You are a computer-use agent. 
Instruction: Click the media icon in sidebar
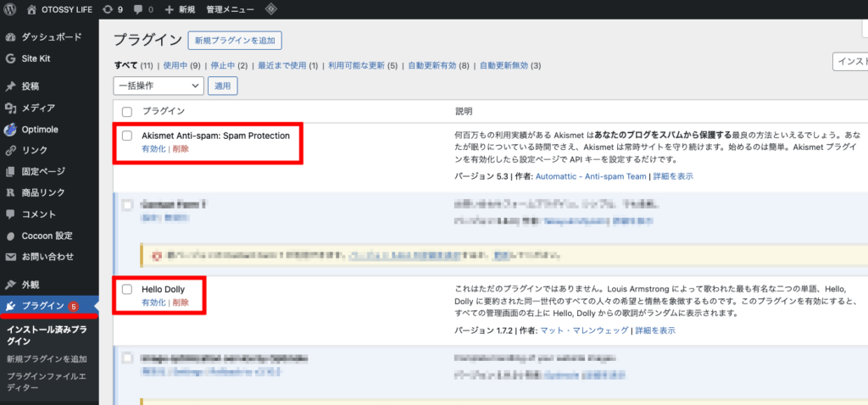(10, 108)
